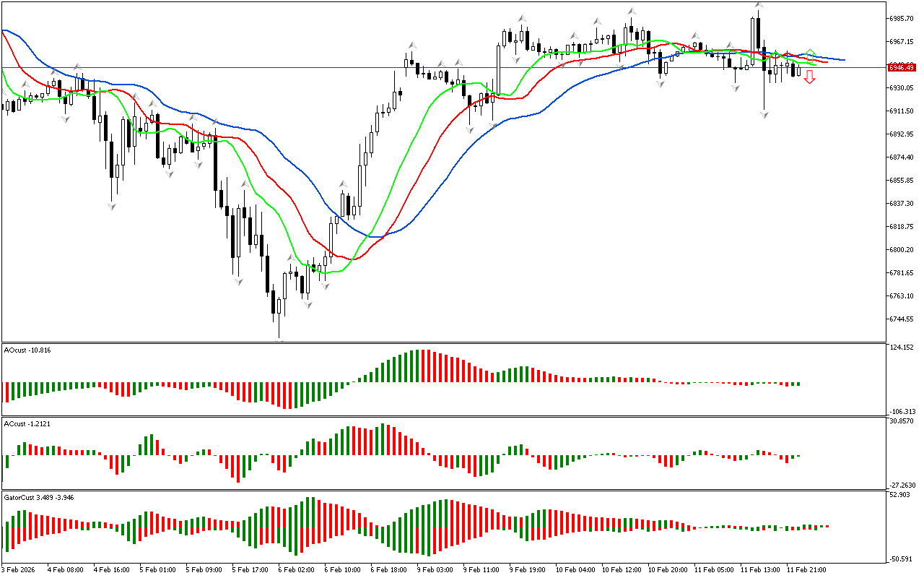The image size is (924, 578).
Task: Click up fractal above the 9 Feb 19:00 high
Action: coord(521,18)
